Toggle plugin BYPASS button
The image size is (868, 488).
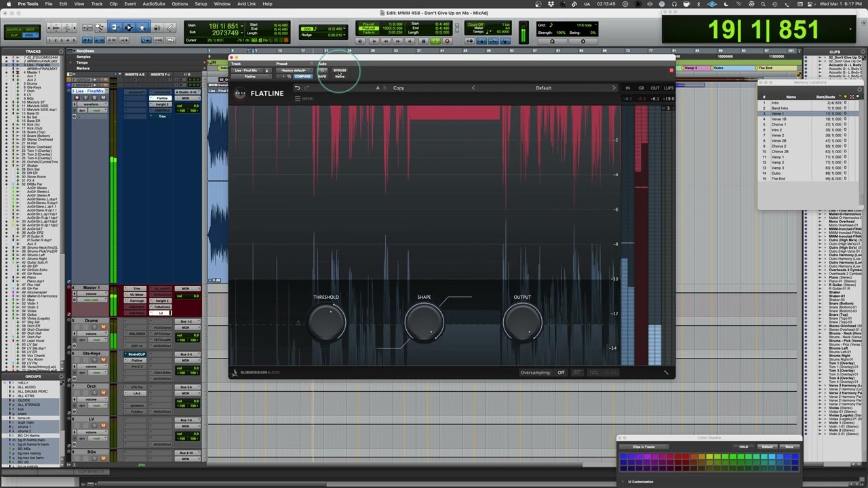point(340,70)
